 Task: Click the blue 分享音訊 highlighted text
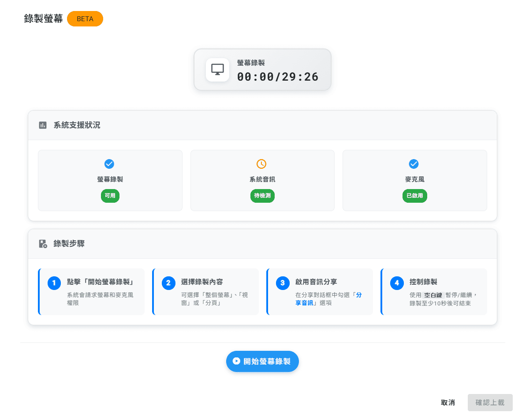(328, 299)
